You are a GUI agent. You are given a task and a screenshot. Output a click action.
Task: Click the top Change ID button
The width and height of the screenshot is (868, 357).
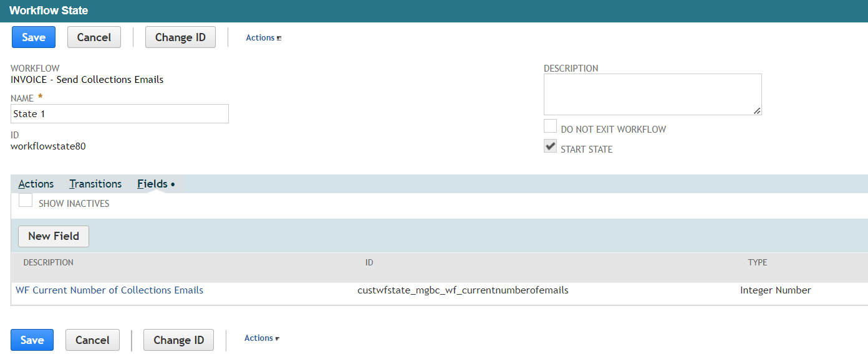click(180, 37)
